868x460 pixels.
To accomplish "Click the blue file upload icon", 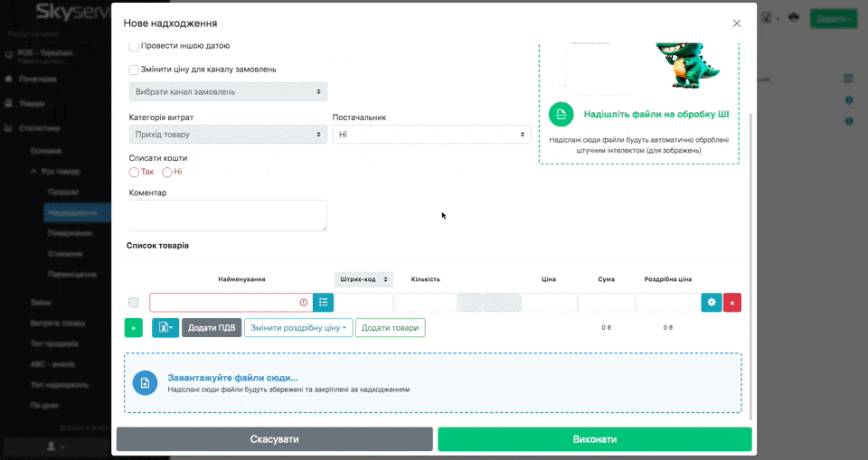I will 145,383.
